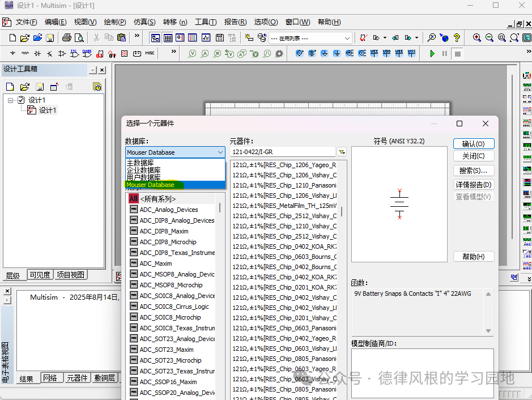Place a TTL component icon
The width and height of the screenshot is (532, 400).
pyautogui.click(x=74, y=53)
